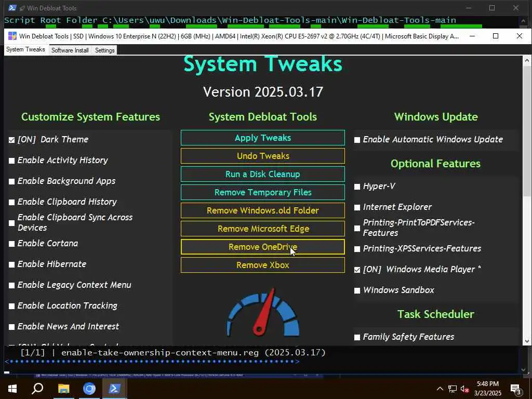The height and width of the screenshot is (399, 532).
Task: Click the speedometer gauge logo image
Action: point(263,312)
